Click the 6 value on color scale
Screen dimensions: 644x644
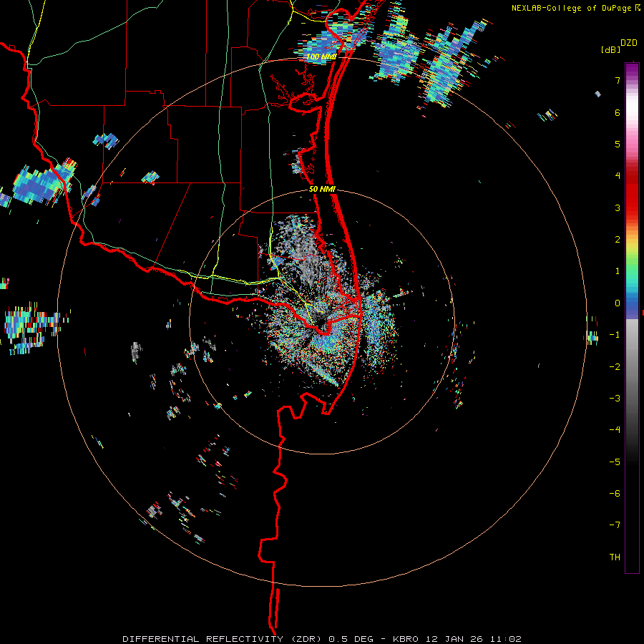coord(618,112)
